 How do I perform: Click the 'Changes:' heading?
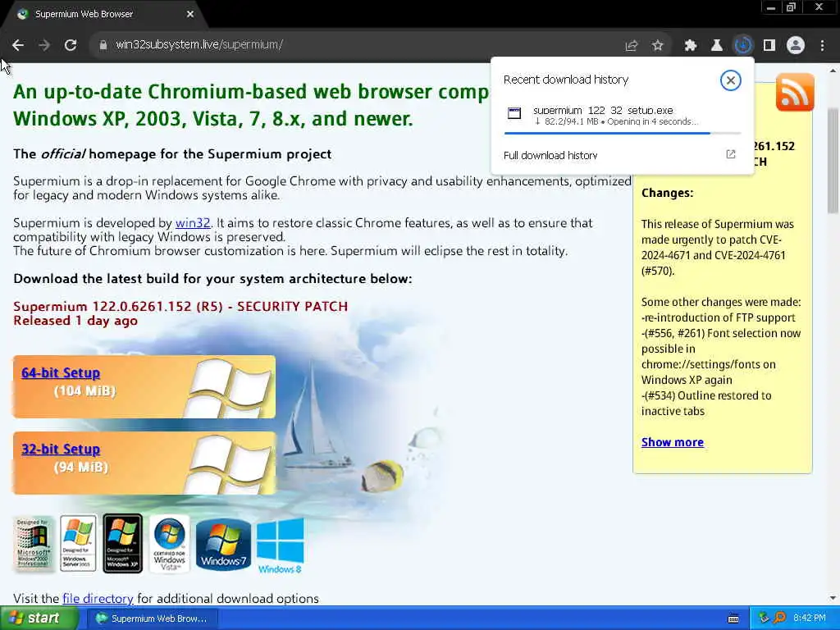pos(667,193)
